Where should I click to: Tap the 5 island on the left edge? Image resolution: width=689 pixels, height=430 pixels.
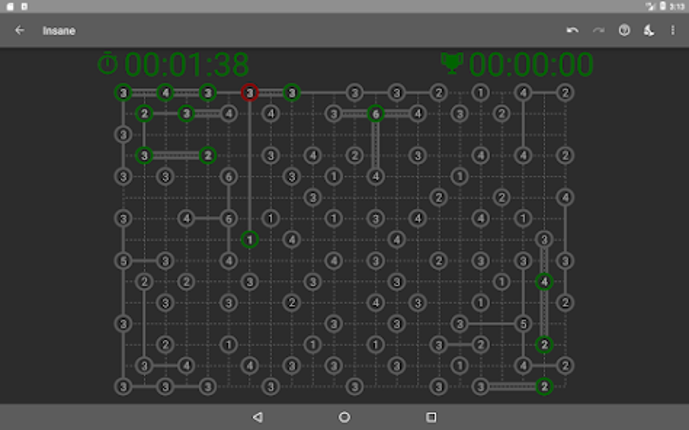coord(123,260)
